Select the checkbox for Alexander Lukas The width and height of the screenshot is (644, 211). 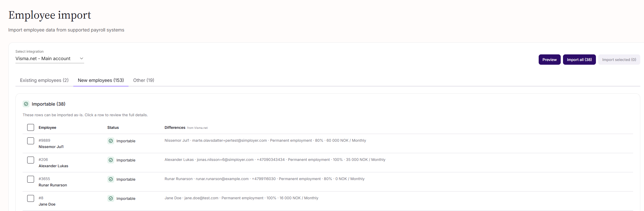coord(31,160)
